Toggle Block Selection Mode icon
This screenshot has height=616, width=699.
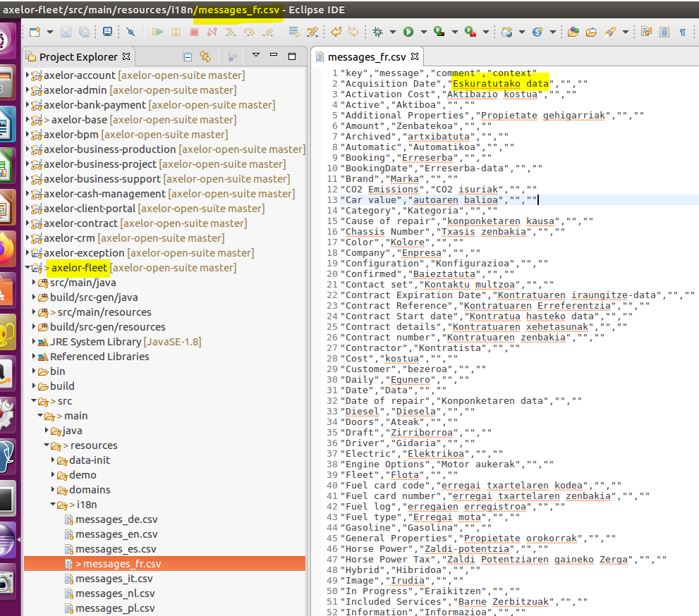click(x=664, y=32)
